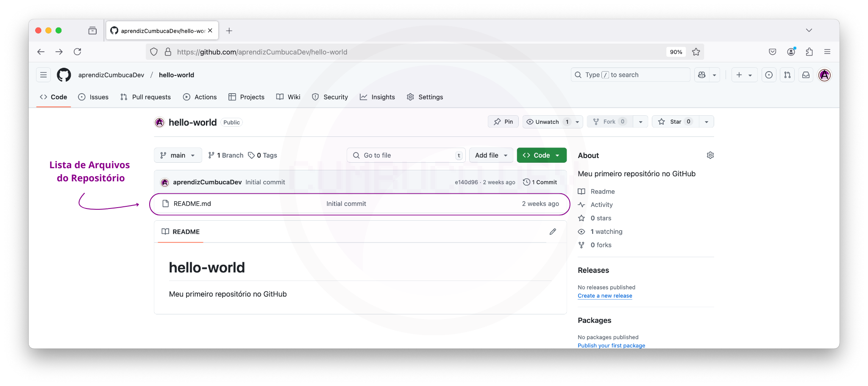Click the Create a new release link
This screenshot has height=386, width=868.
pos(605,296)
